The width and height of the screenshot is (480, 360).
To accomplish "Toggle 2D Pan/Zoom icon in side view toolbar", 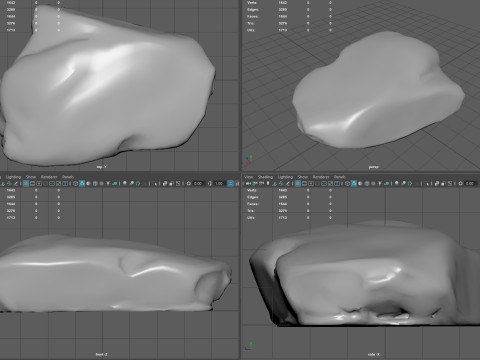I will point(281,183).
